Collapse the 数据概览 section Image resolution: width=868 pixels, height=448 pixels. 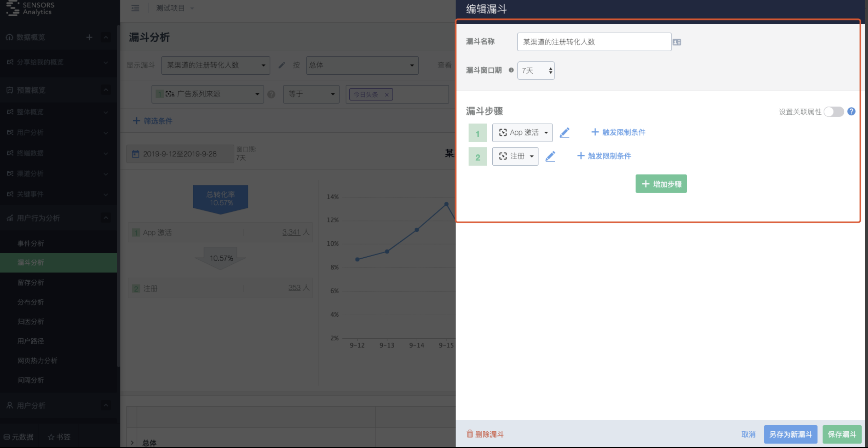(x=105, y=37)
